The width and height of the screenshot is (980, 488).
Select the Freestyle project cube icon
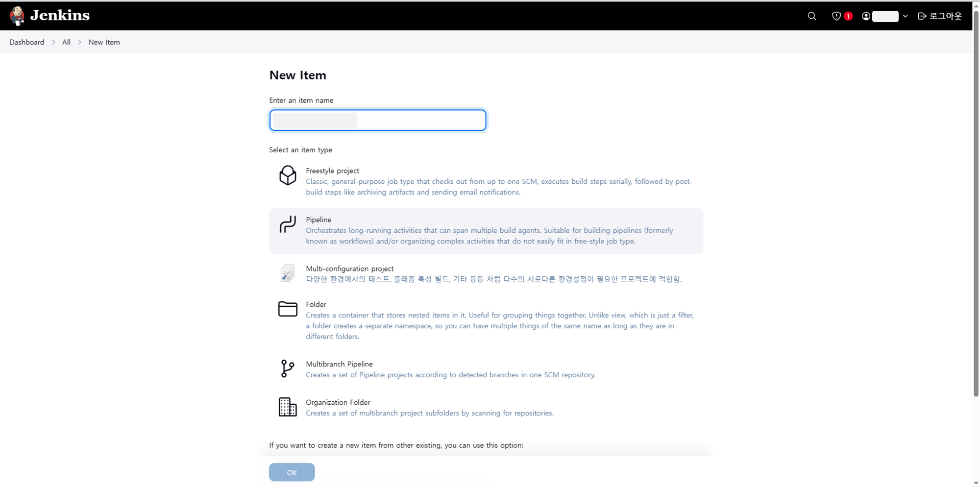(x=288, y=175)
